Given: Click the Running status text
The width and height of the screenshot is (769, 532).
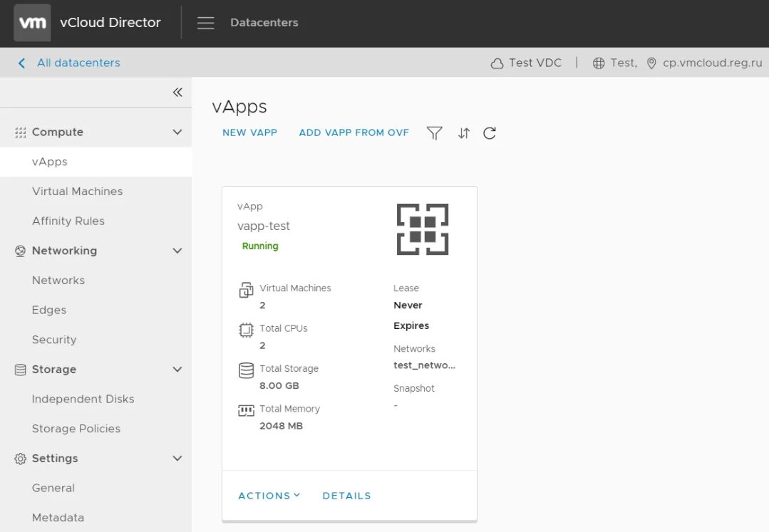Looking at the screenshot, I should (260, 246).
